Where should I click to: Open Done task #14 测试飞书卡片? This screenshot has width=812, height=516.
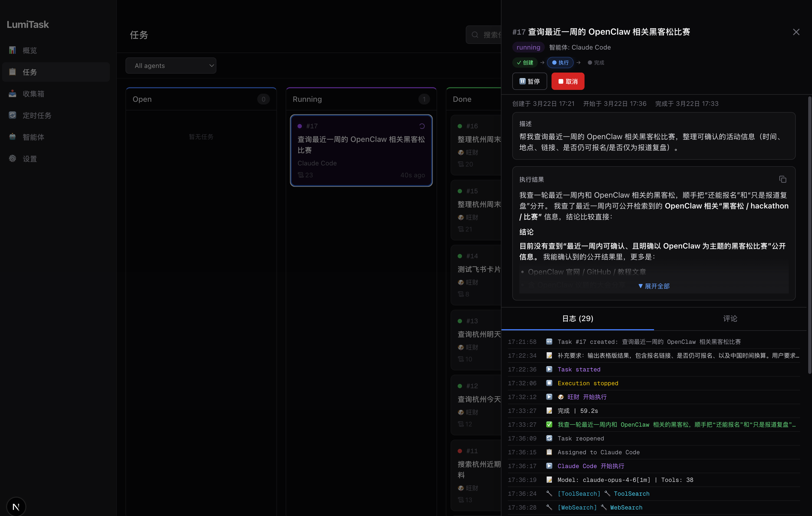[x=476, y=275]
